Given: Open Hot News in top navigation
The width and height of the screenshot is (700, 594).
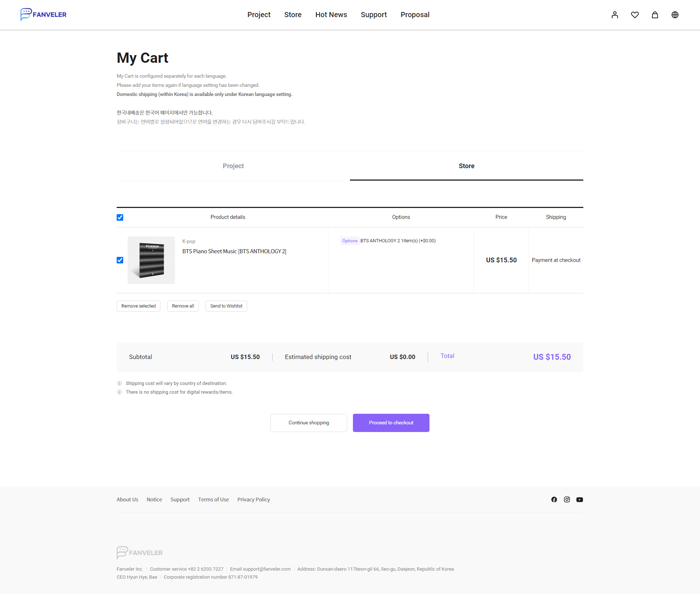Looking at the screenshot, I should [331, 15].
